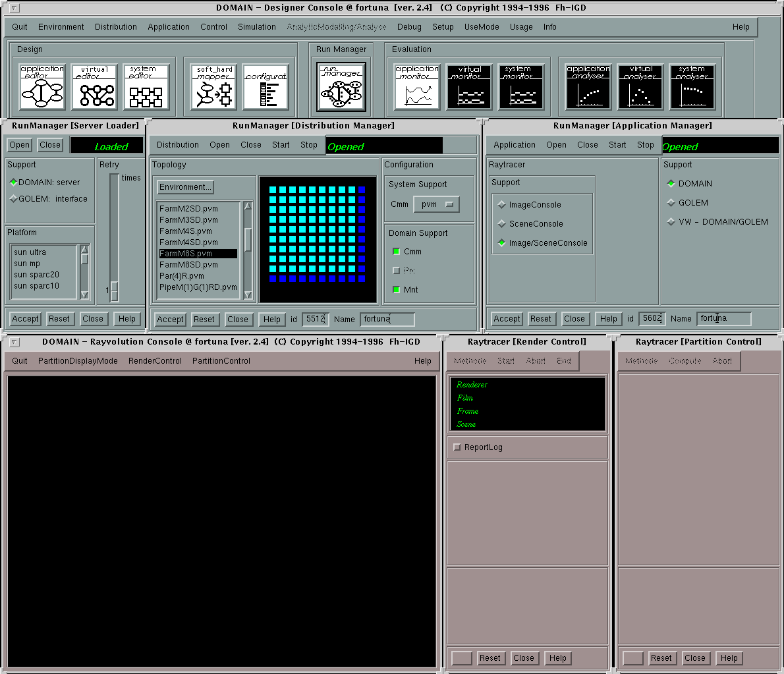The height and width of the screenshot is (674, 784).
Task: Open the RenderControl menu
Action: [x=155, y=361]
